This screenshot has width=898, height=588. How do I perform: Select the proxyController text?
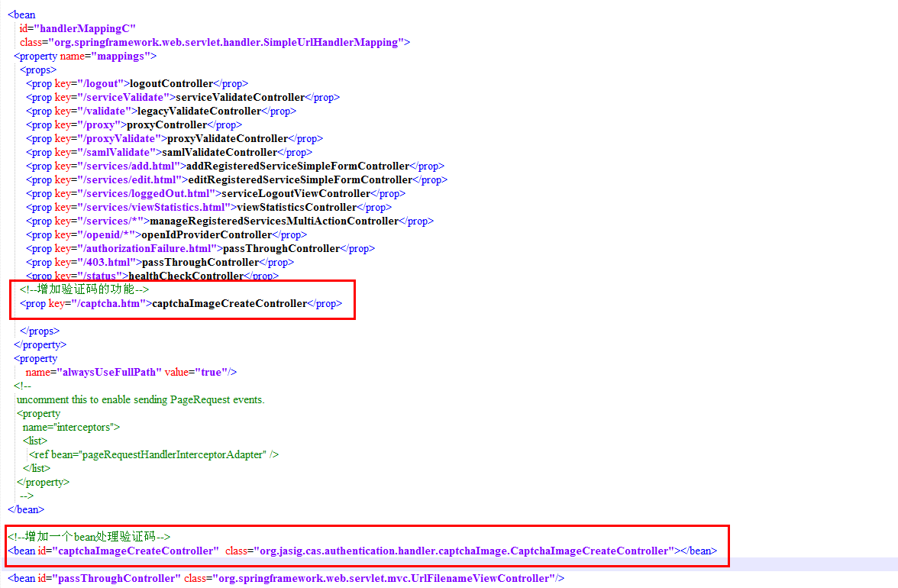click(166, 124)
